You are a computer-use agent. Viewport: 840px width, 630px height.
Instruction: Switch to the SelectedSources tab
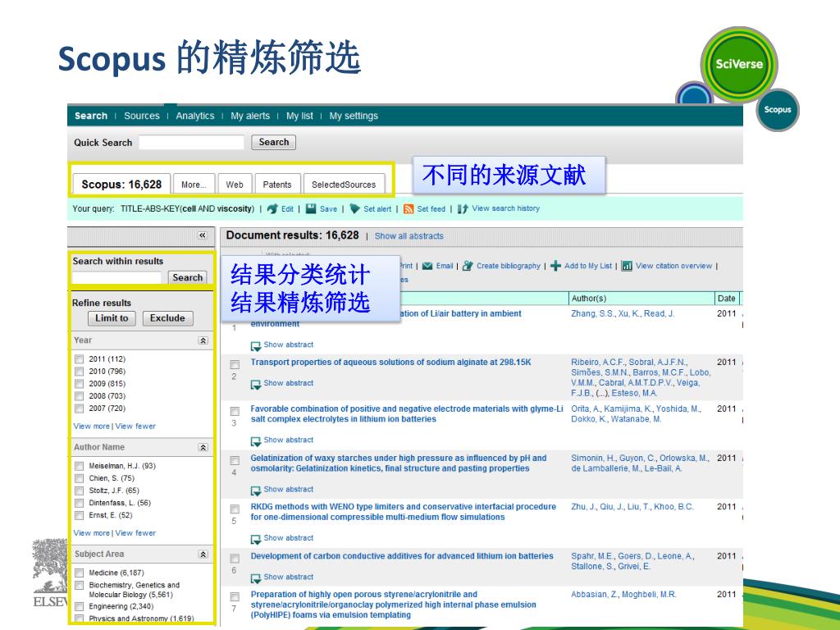pyautogui.click(x=344, y=185)
